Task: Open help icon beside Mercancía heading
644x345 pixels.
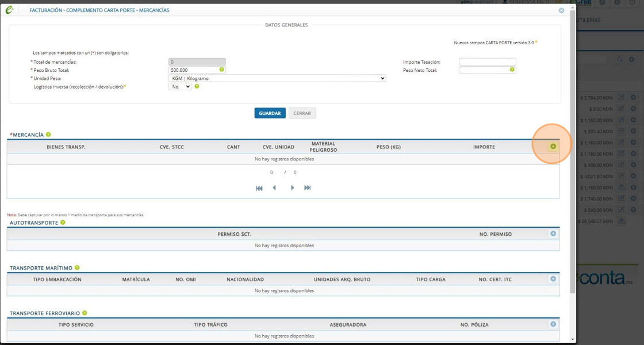Action: (x=48, y=135)
